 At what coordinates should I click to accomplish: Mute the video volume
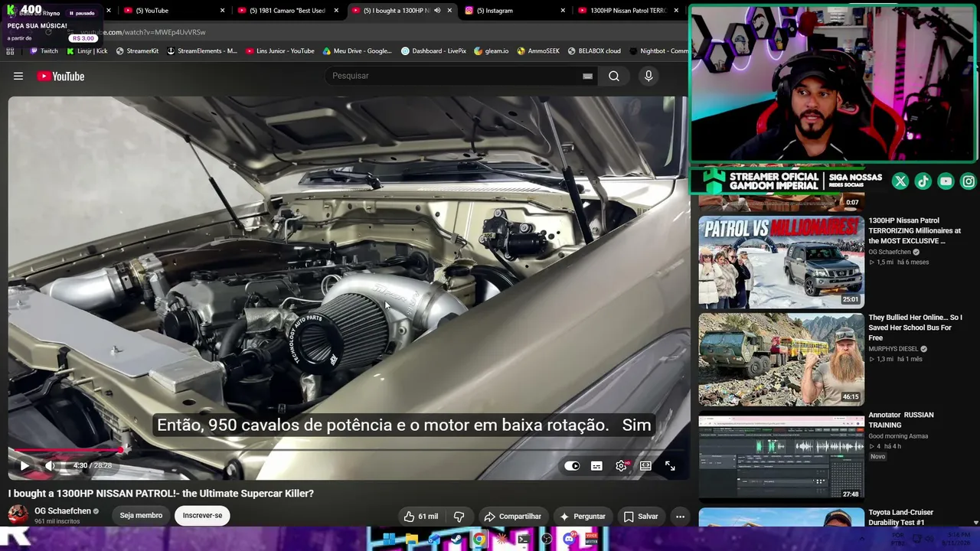tap(50, 465)
